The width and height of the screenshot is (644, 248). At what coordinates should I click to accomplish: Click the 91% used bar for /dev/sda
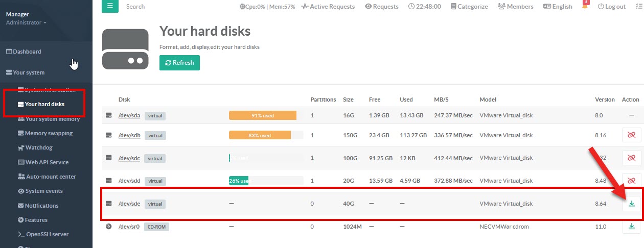click(x=262, y=116)
